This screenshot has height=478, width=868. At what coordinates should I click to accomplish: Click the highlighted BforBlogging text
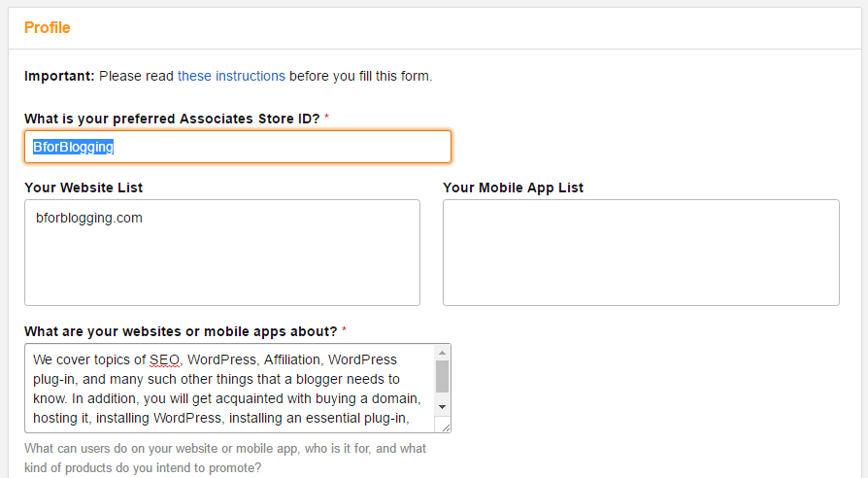pyautogui.click(x=73, y=147)
